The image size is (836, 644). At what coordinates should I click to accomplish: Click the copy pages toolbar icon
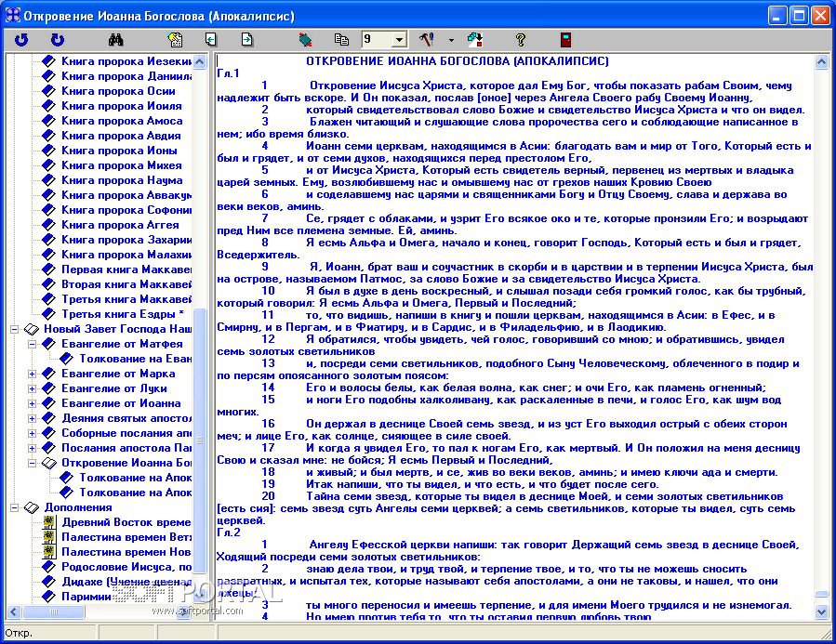[341, 39]
